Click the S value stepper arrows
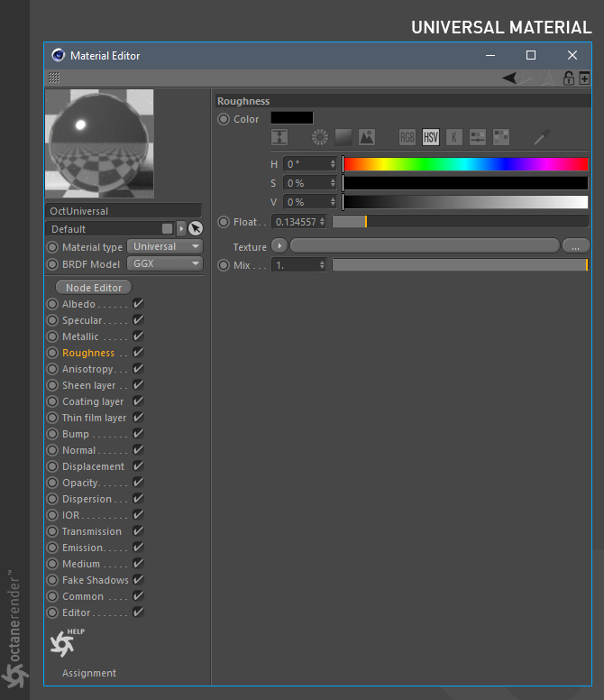Image resolution: width=604 pixels, height=700 pixels. point(333,182)
